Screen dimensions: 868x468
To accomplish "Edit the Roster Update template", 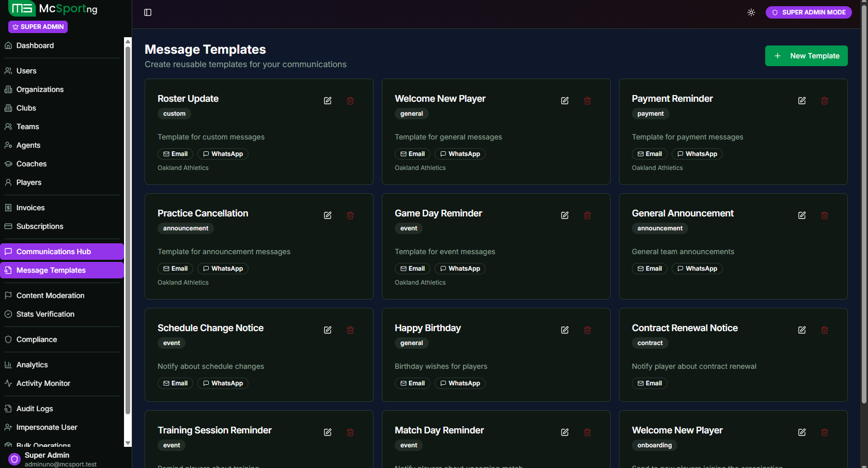I will [x=328, y=100].
